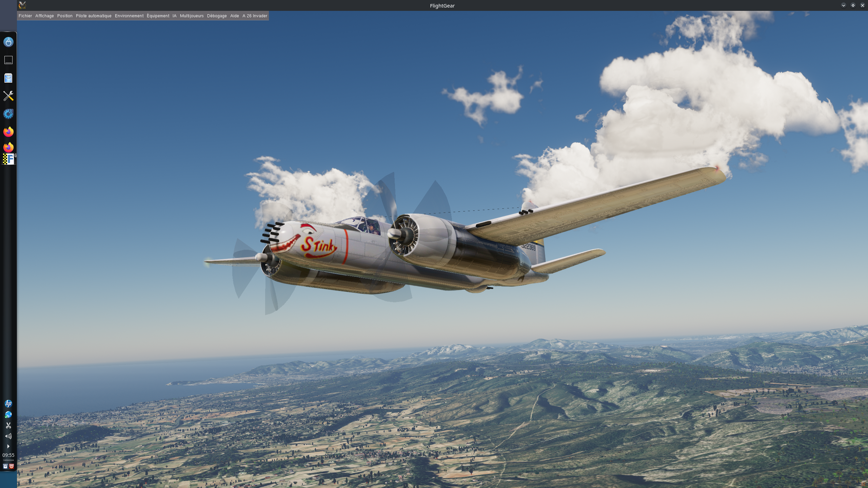The height and width of the screenshot is (488, 868).
Task: Click the blue lock screen button
Action: pos(5,466)
